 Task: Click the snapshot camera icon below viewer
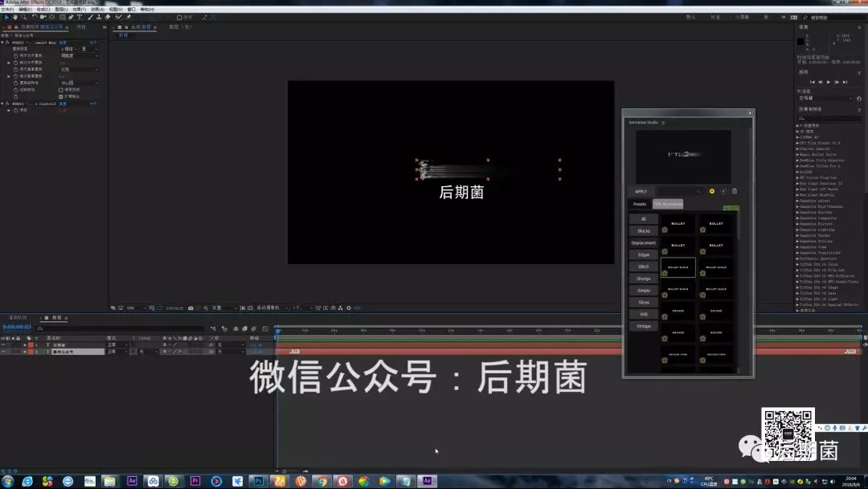(x=190, y=308)
